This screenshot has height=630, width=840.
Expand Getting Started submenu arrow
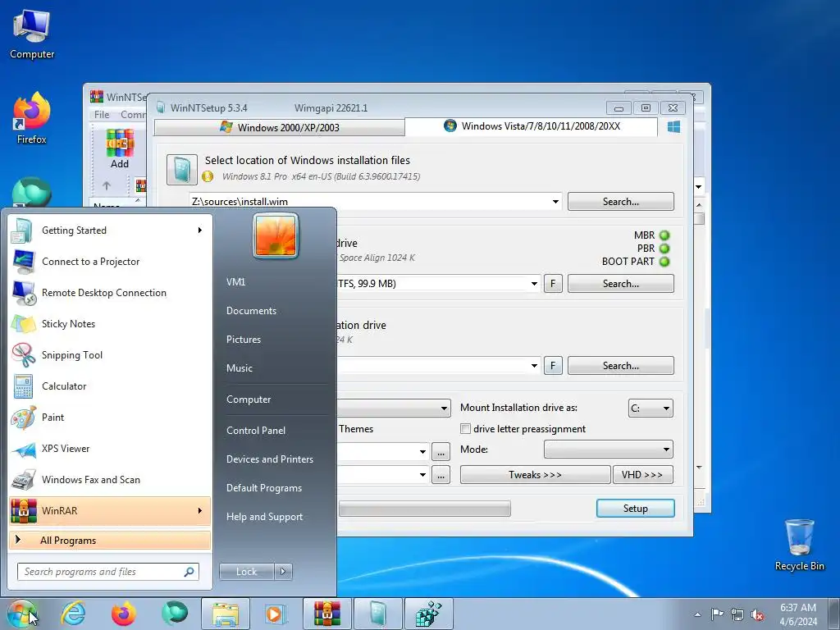click(200, 231)
